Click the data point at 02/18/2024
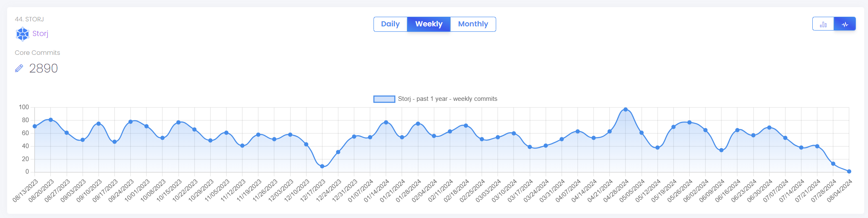The width and height of the screenshot is (868, 218). (x=466, y=126)
